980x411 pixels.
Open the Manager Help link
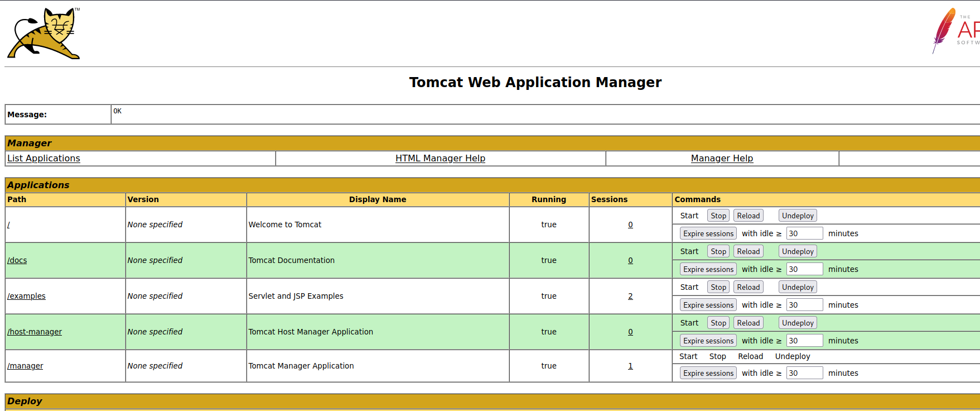click(x=722, y=159)
